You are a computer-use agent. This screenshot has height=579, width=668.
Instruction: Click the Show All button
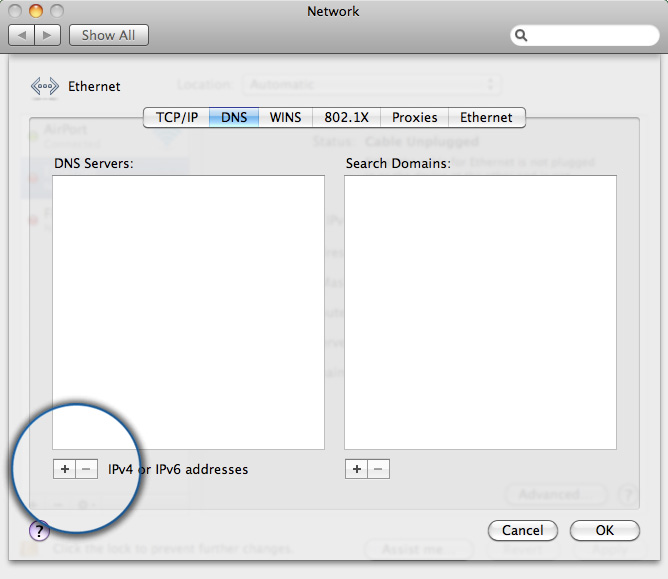pos(109,35)
